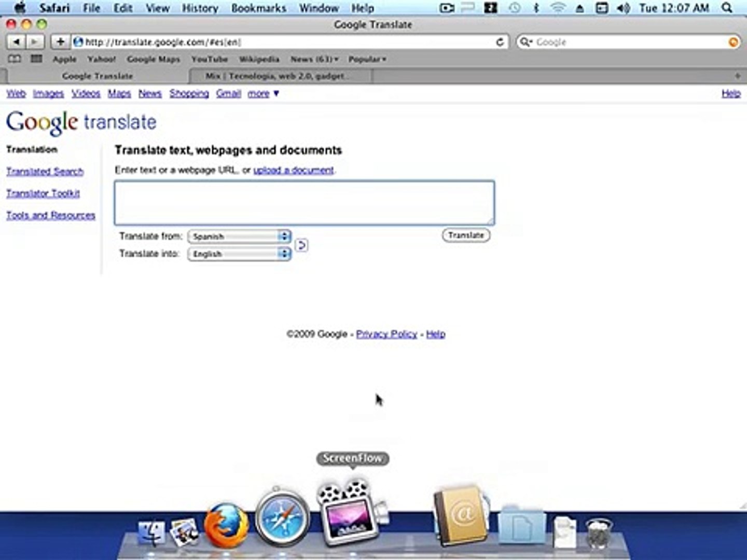
Task: Click the volume icon in menu bar
Action: (624, 8)
